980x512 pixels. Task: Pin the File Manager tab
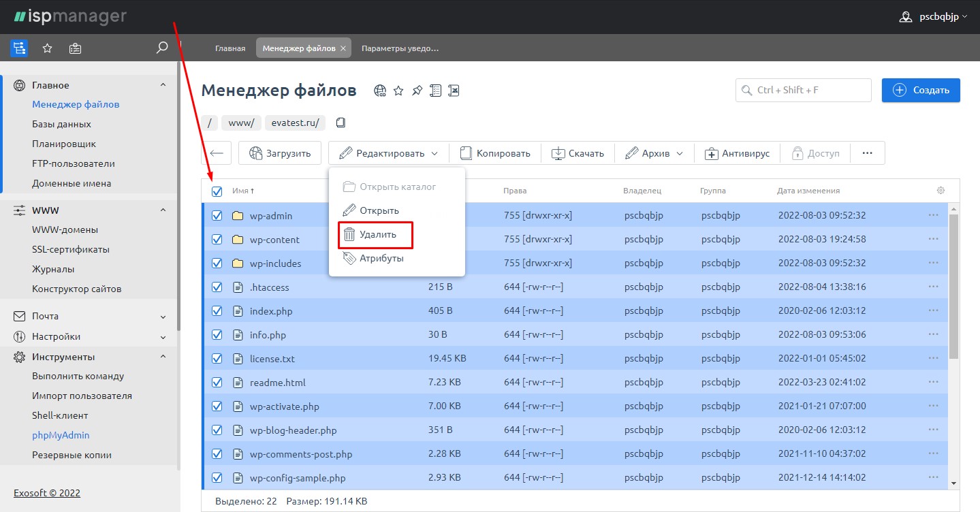click(x=417, y=91)
